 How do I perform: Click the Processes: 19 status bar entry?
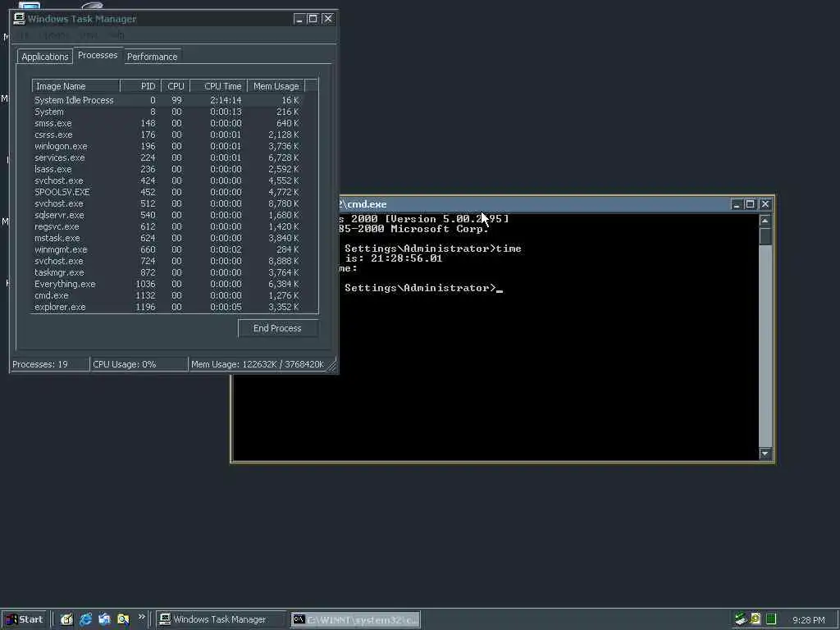pos(49,364)
